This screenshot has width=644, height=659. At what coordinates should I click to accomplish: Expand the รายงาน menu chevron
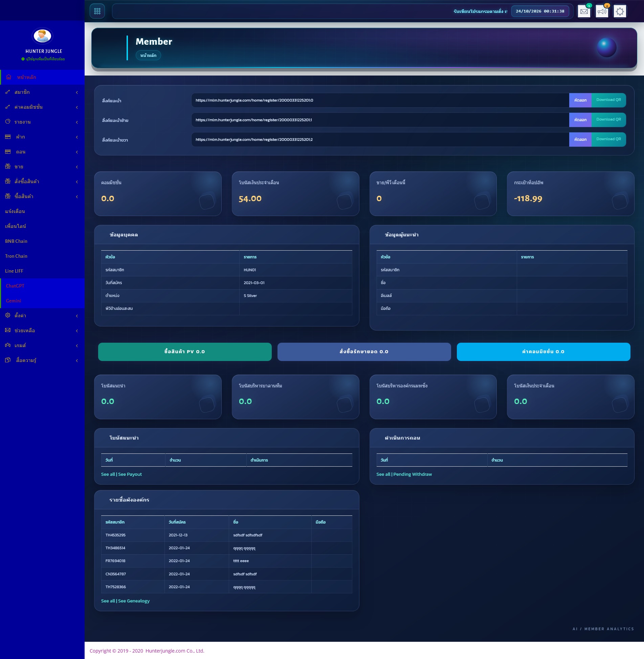(77, 122)
